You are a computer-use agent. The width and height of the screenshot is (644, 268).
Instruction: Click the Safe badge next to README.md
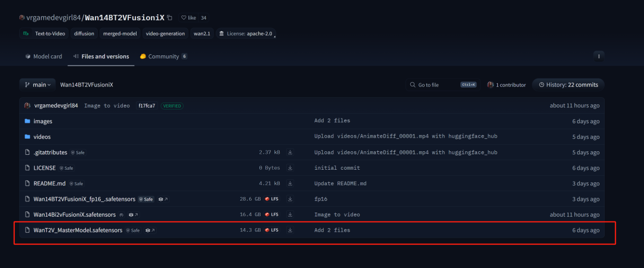[x=77, y=184]
